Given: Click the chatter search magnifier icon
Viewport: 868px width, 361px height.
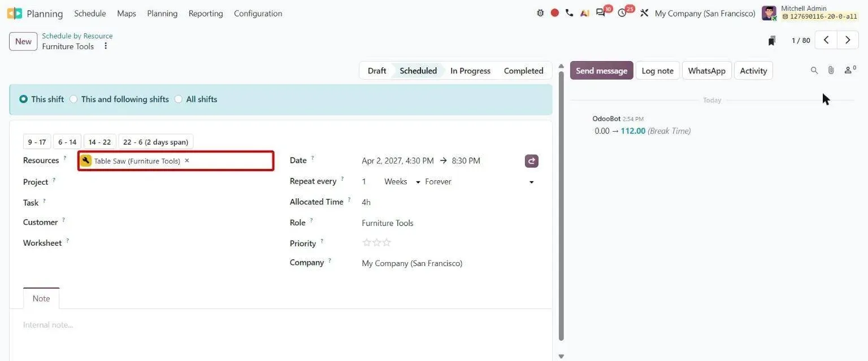Looking at the screenshot, I should [814, 71].
